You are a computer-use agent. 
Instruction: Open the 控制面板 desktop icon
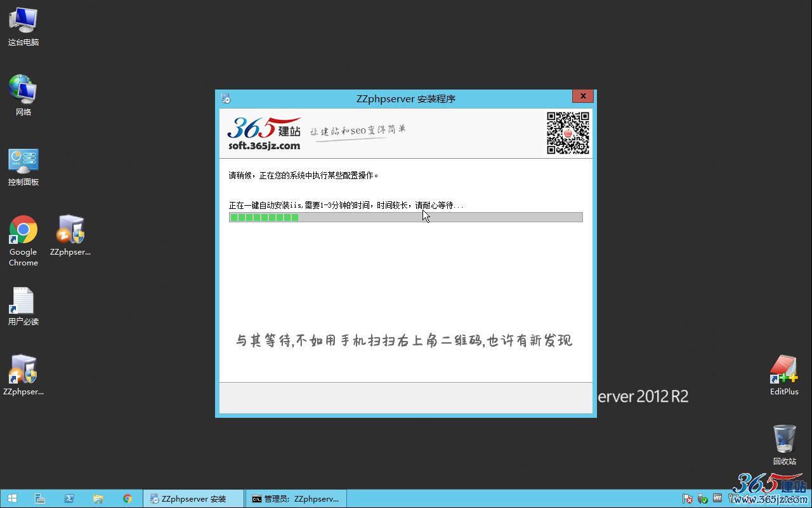coord(23,167)
